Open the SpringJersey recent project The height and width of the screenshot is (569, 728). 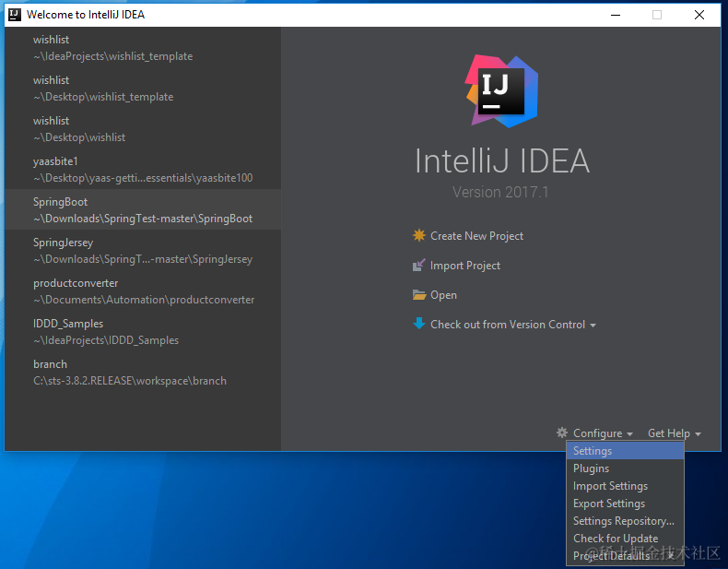pos(143,250)
